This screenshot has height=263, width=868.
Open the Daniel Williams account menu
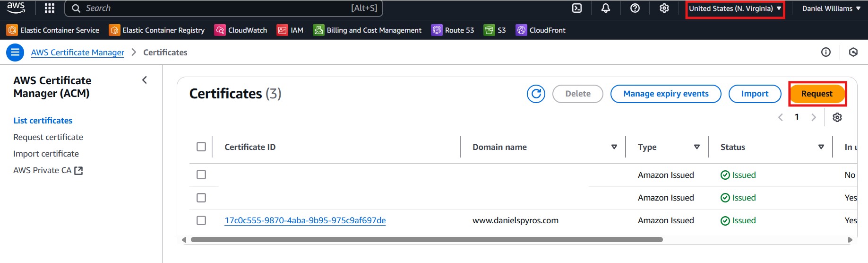coord(831,9)
